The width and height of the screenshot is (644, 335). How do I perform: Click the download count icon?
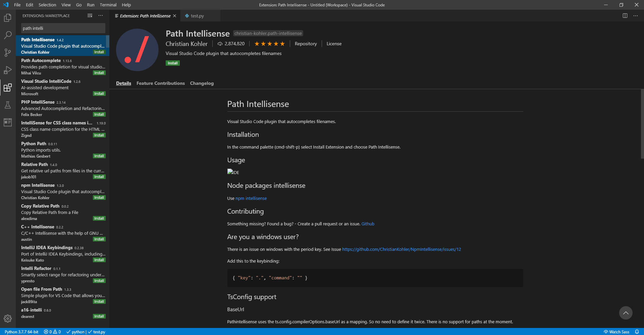pos(220,44)
